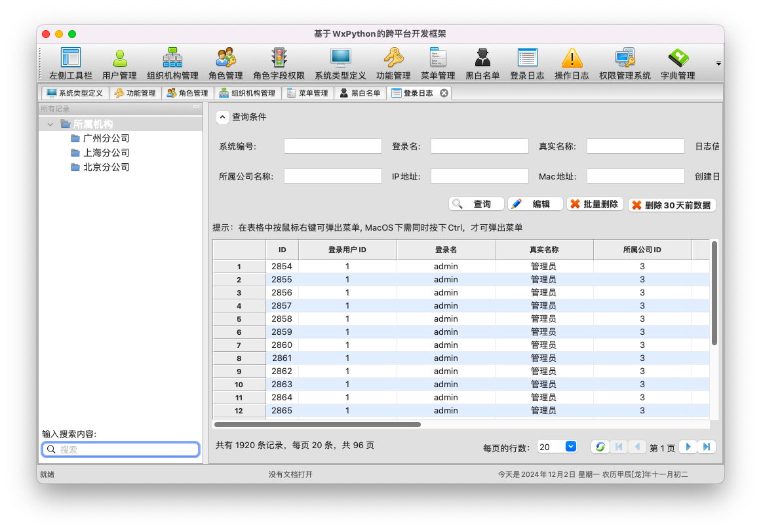The image size is (761, 532).
Task: Click the refresh icon in pagination bar
Action: click(600, 447)
